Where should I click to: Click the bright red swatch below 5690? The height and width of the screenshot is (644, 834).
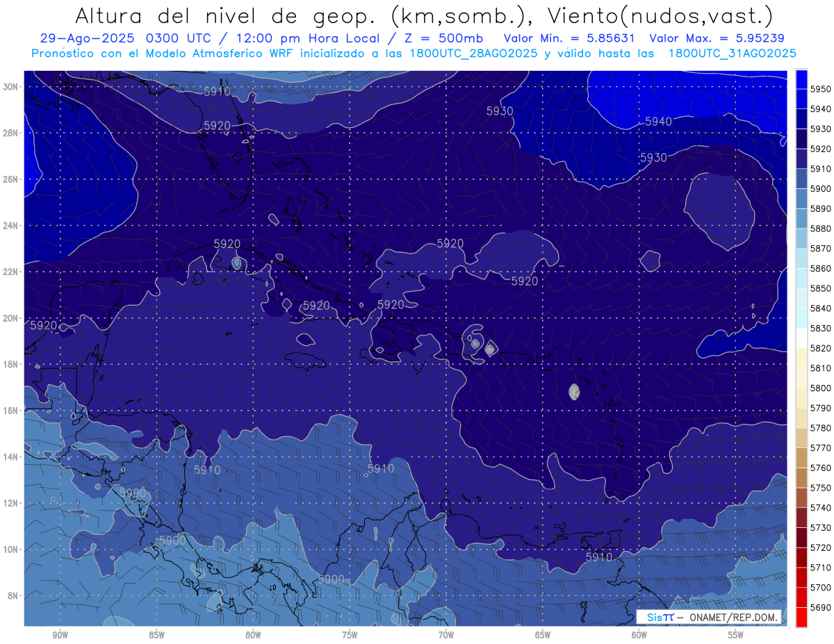[801, 617]
